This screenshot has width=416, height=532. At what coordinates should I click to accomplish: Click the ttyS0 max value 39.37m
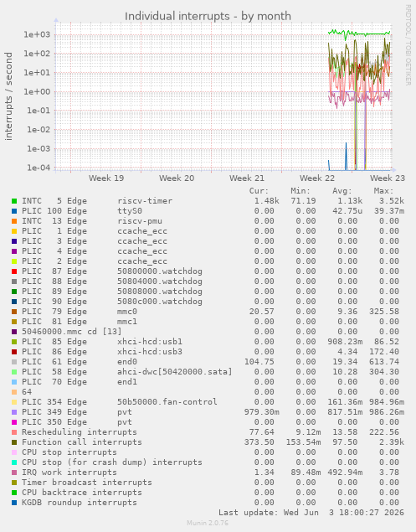[x=389, y=211]
